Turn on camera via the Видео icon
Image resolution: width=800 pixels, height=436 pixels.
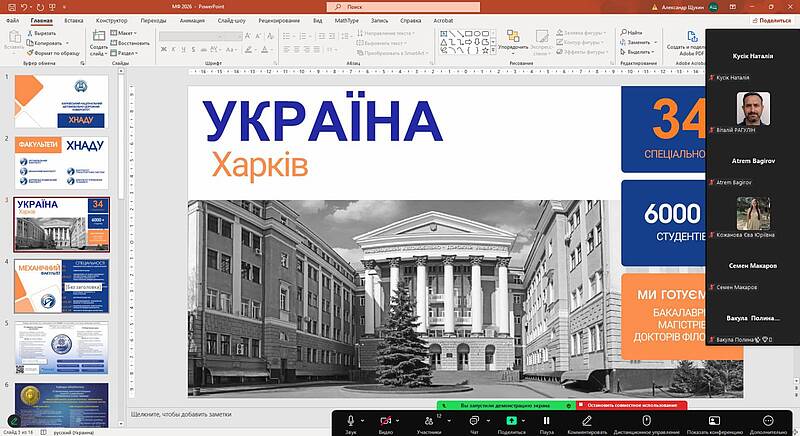(x=385, y=421)
